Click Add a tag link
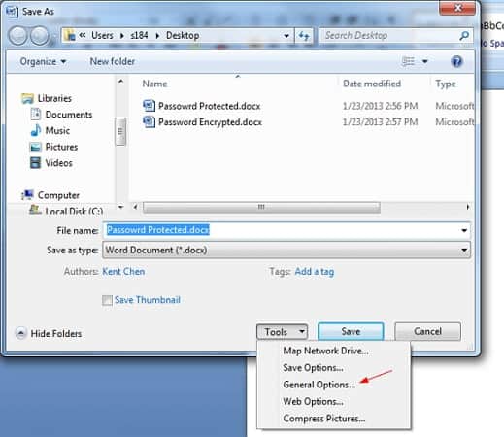 [x=315, y=272]
